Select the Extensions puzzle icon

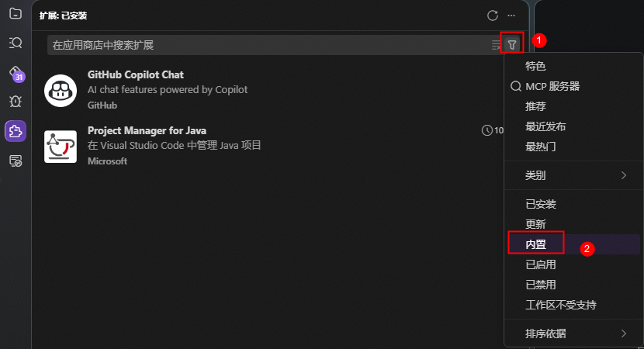(16, 131)
